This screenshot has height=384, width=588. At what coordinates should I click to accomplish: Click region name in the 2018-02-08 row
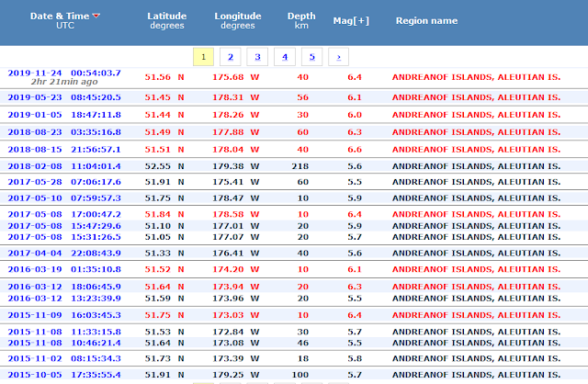pos(476,166)
